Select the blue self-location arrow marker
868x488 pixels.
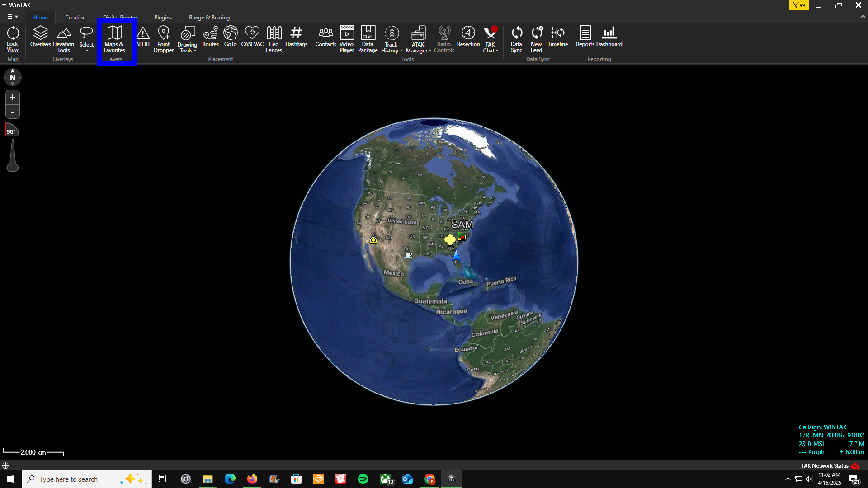(456, 255)
